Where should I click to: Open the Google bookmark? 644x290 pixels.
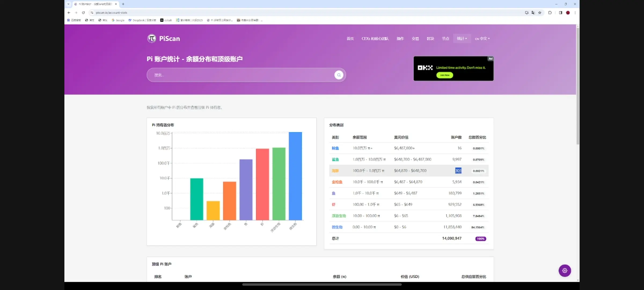click(118, 20)
